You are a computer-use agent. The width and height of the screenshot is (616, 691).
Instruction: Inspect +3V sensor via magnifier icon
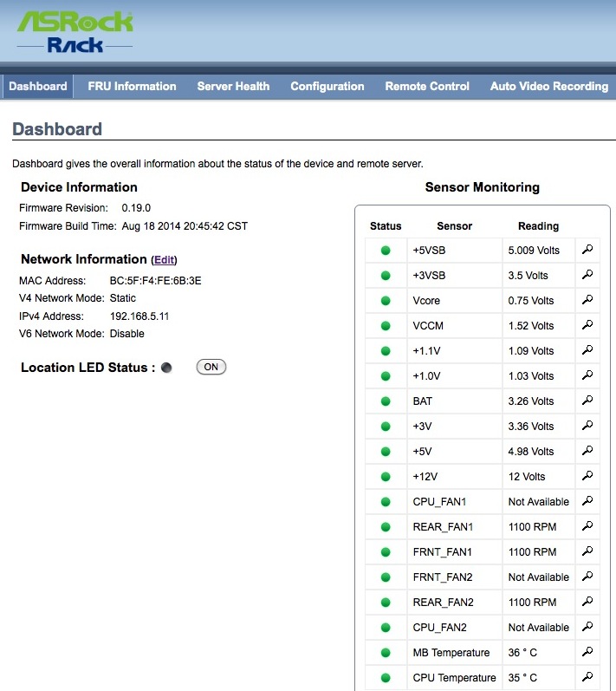587,426
